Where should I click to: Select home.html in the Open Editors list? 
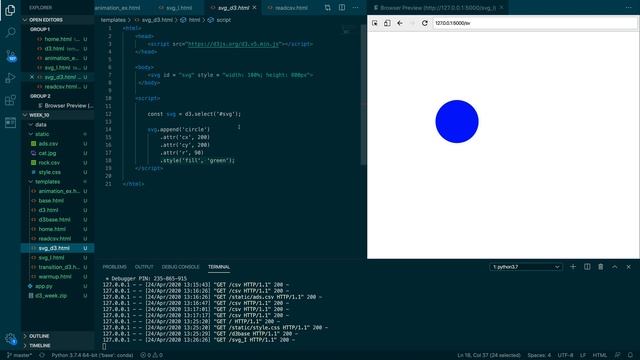click(58, 39)
